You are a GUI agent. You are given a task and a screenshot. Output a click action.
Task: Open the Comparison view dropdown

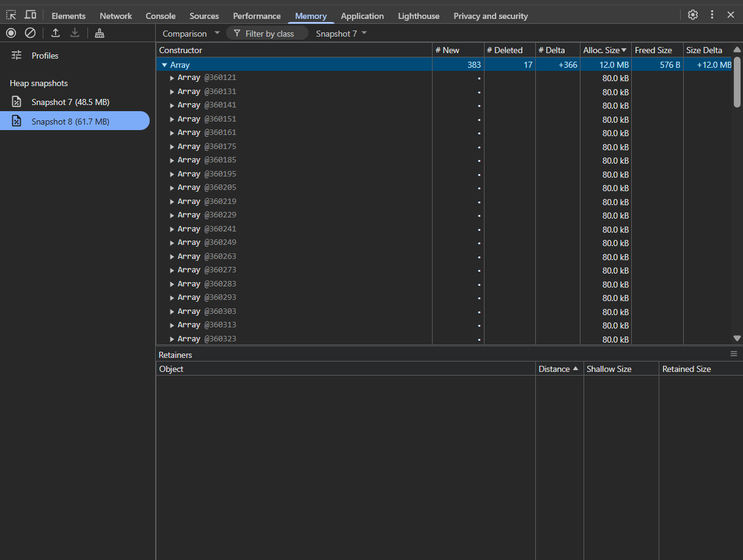191,34
